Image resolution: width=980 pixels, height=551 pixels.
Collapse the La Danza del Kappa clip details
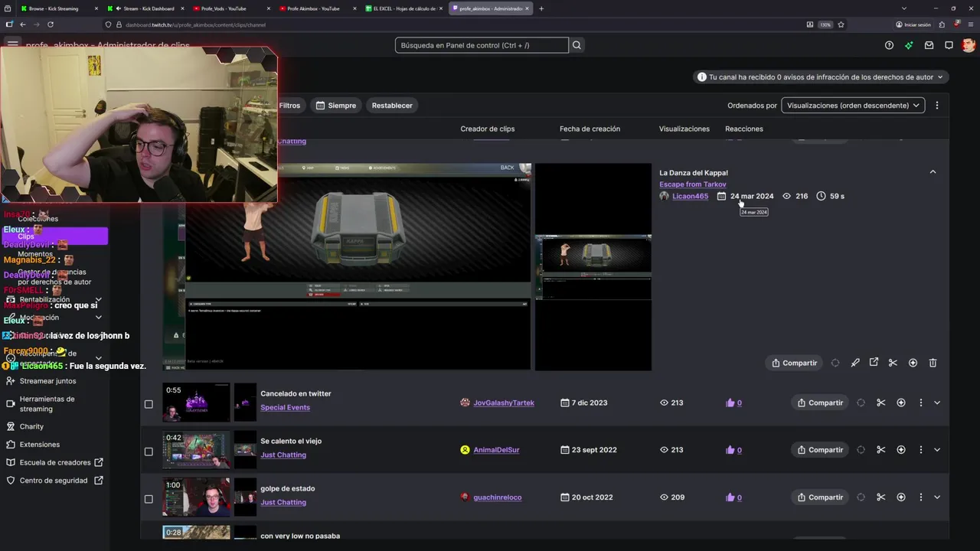coord(933,172)
